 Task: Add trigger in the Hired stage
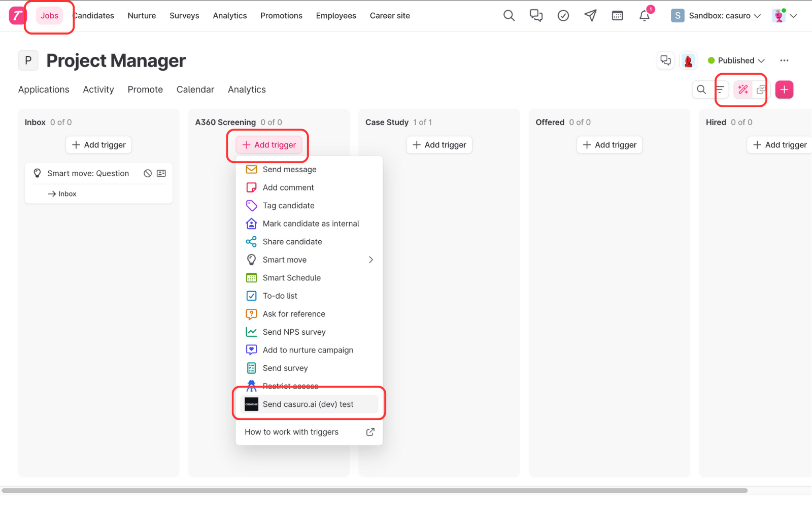pos(780,145)
